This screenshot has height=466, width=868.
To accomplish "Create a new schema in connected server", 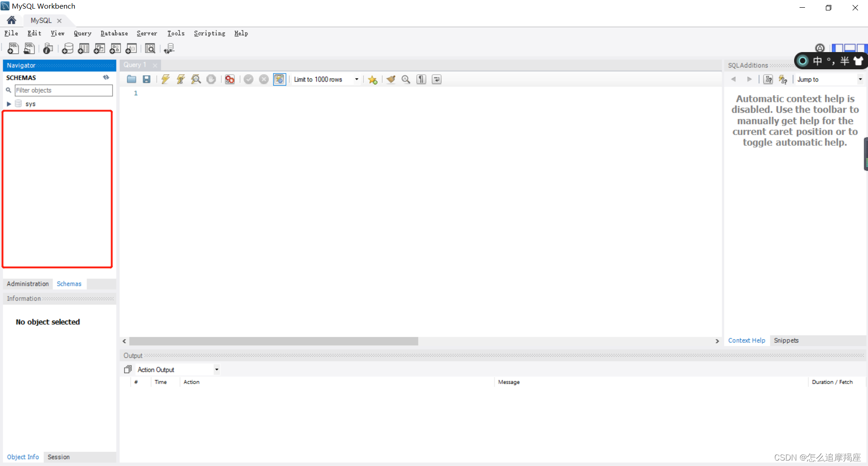I will [x=68, y=48].
